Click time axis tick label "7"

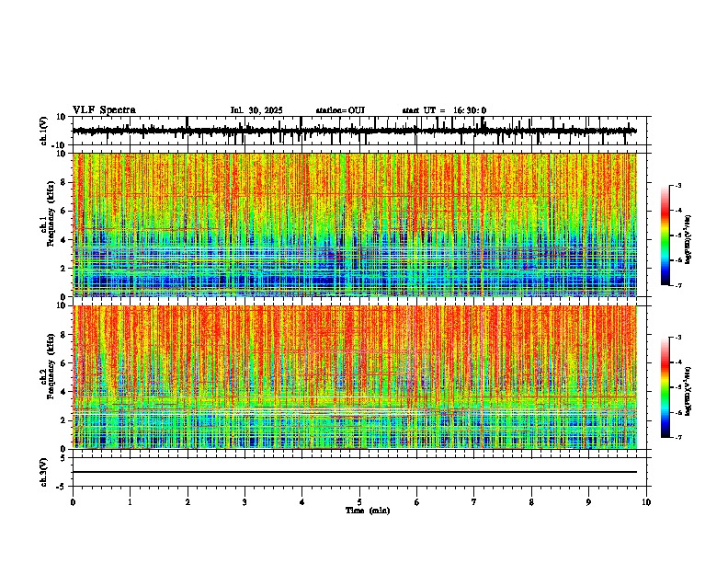(x=474, y=502)
